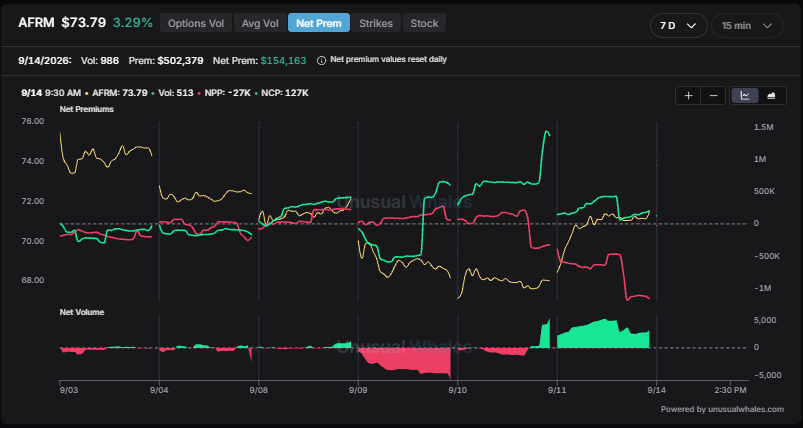Click the 9/14/2026 date label
Image resolution: width=803 pixels, height=428 pixels.
45,60
